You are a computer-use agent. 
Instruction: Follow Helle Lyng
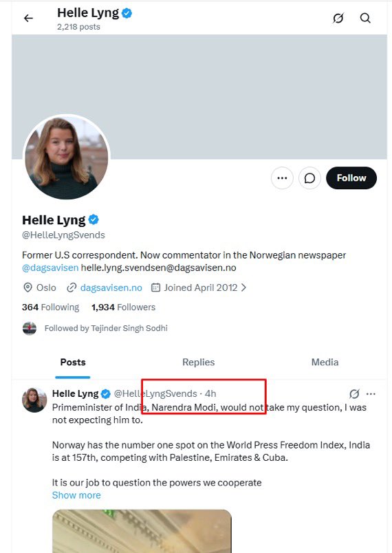tap(351, 178)
